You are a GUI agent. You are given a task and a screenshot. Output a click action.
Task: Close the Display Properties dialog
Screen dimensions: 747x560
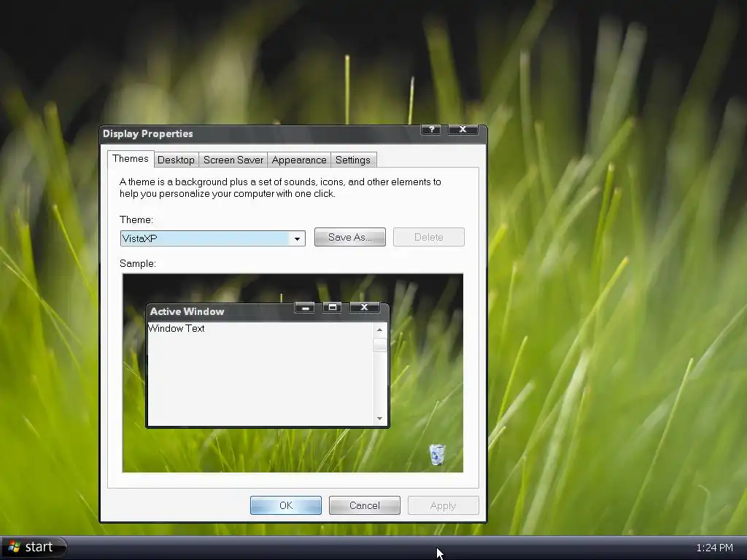point(462,130)
